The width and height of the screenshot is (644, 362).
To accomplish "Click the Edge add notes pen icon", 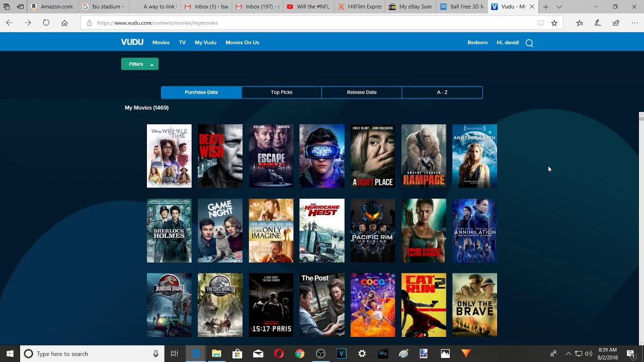I will click(598, 23).
